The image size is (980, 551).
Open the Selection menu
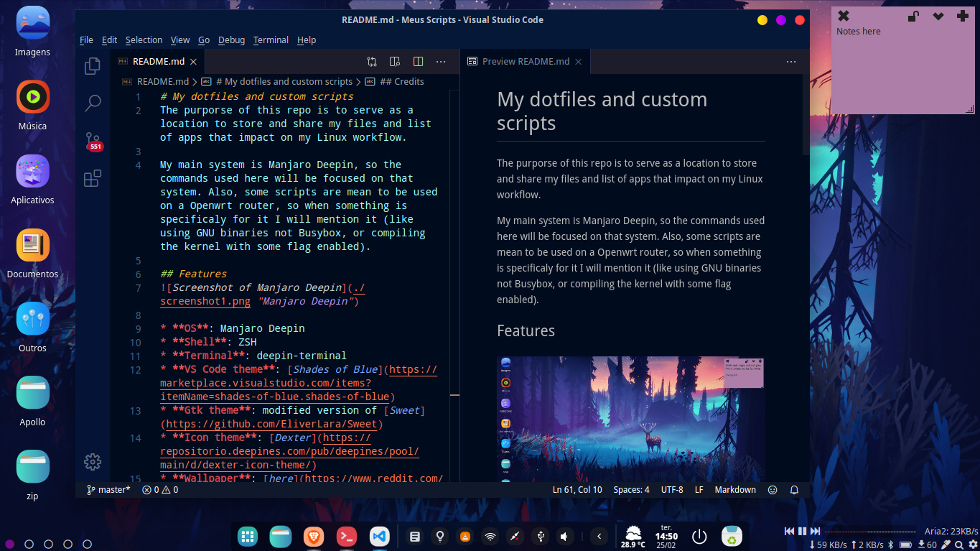(x=144, y=40)
